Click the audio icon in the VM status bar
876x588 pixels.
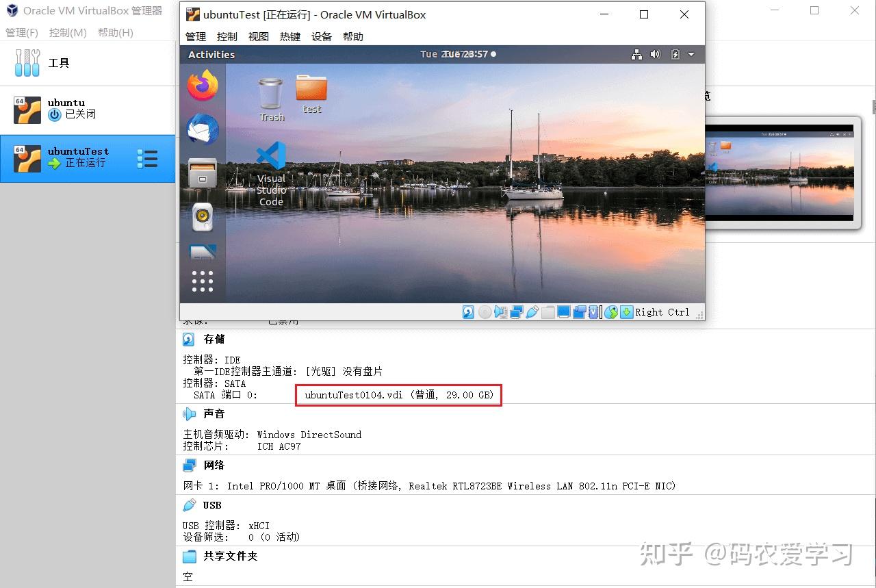click(500, 311)
